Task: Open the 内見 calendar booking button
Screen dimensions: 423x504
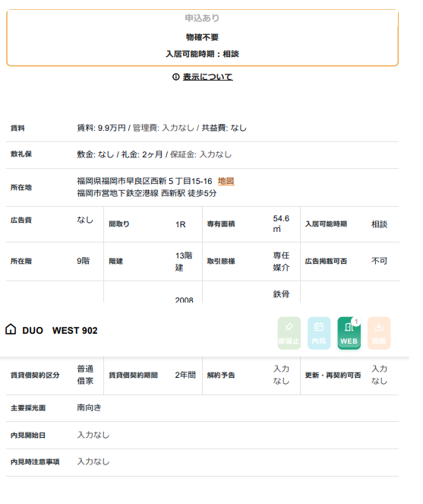Action: (319, 333)
